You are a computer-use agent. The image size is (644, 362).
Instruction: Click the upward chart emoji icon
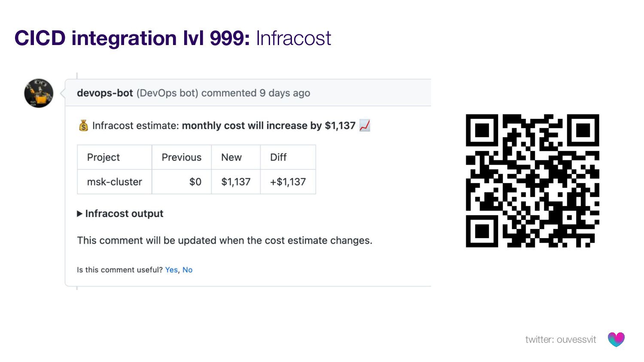point(365,125)
